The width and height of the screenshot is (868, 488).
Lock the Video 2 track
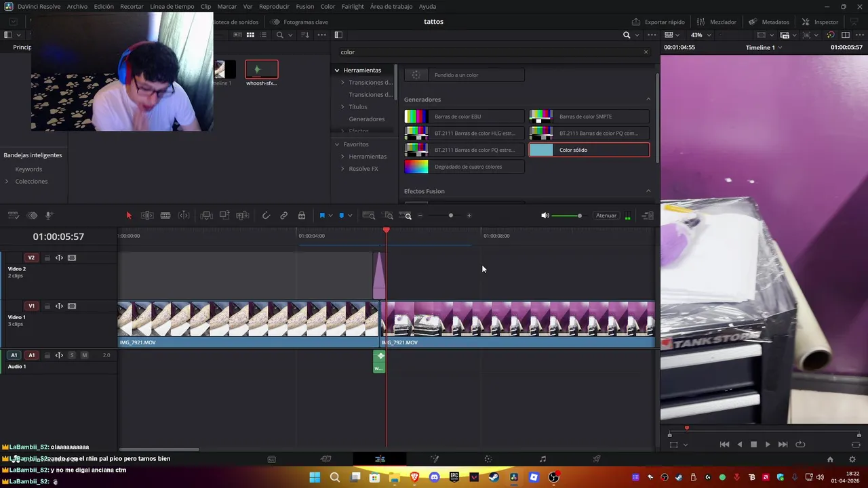[47, 258]
